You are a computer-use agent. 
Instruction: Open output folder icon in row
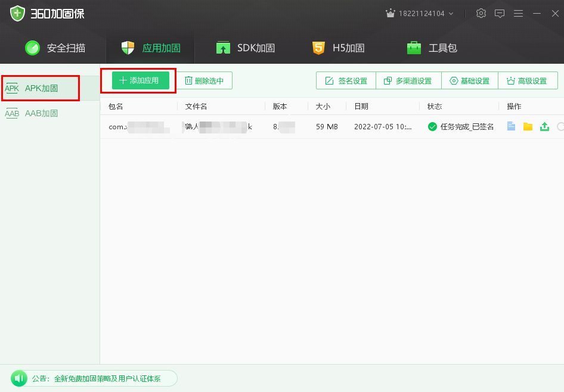click(x=528, y=126)
